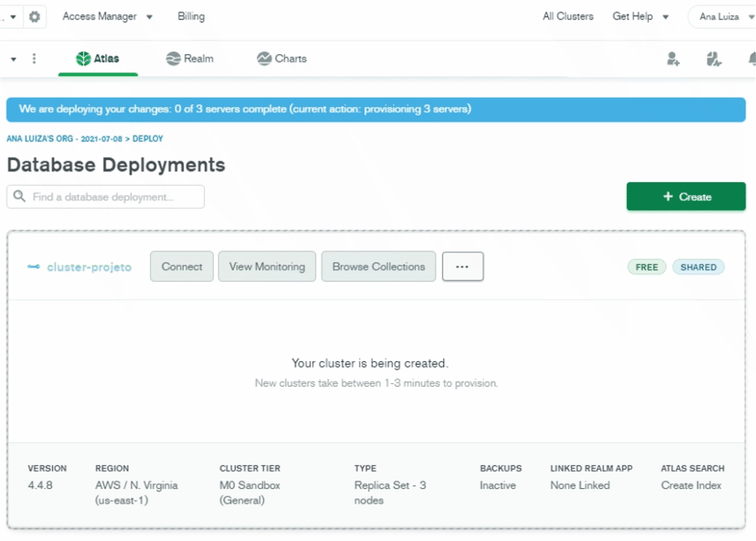
Task: Go to All Clusters
Action: pos(568,17)
